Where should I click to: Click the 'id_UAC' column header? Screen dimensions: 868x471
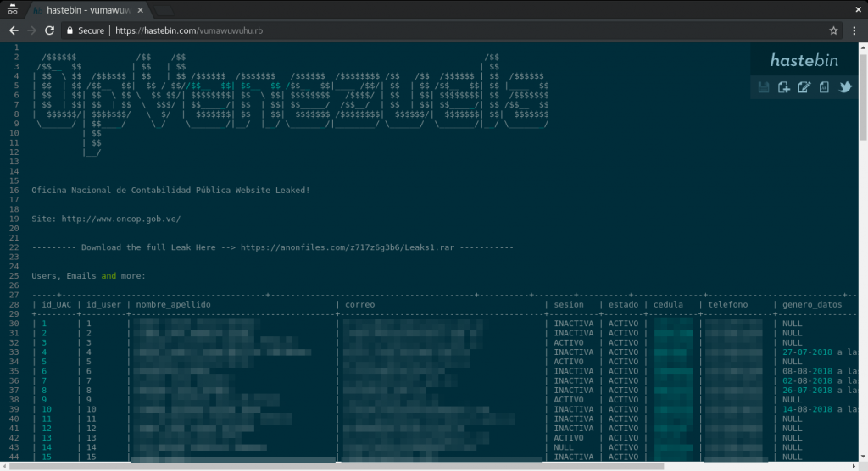coord(57,304)
